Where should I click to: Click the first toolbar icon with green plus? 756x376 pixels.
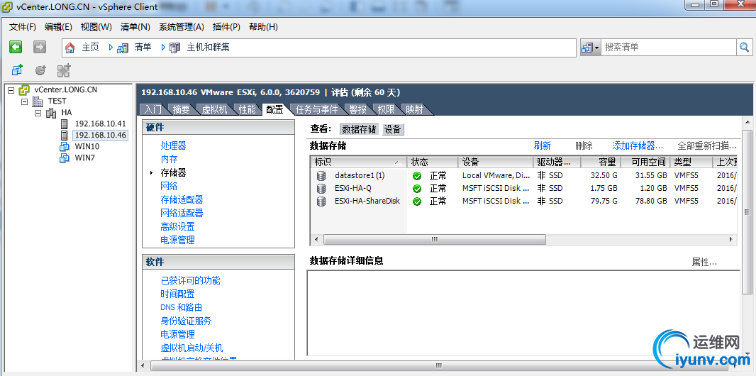(17, 70)
